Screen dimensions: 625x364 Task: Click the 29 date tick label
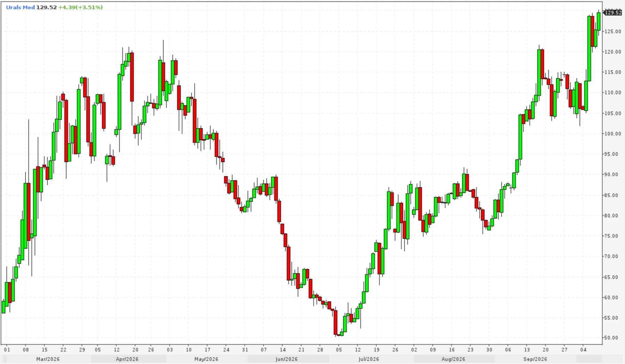82,350
